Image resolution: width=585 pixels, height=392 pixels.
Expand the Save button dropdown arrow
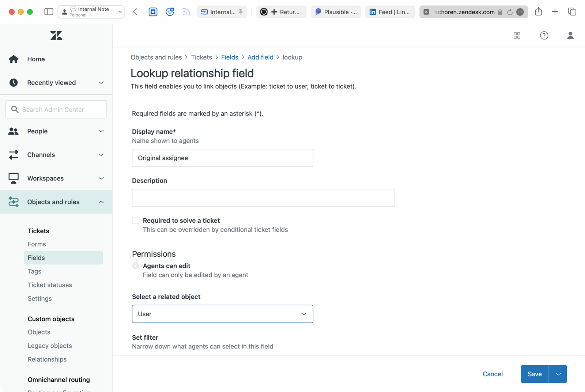click(x=558, y=374)
